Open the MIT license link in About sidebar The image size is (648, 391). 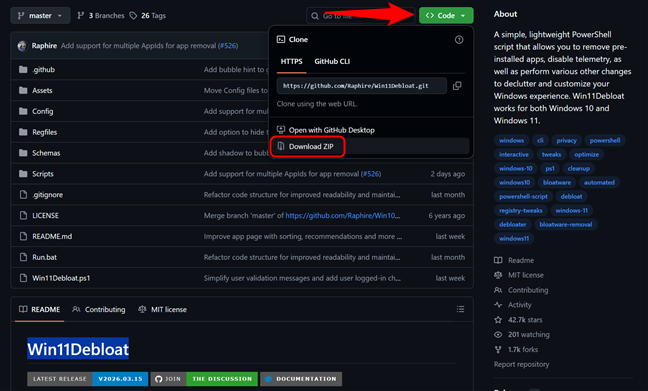tap(519, 275)
